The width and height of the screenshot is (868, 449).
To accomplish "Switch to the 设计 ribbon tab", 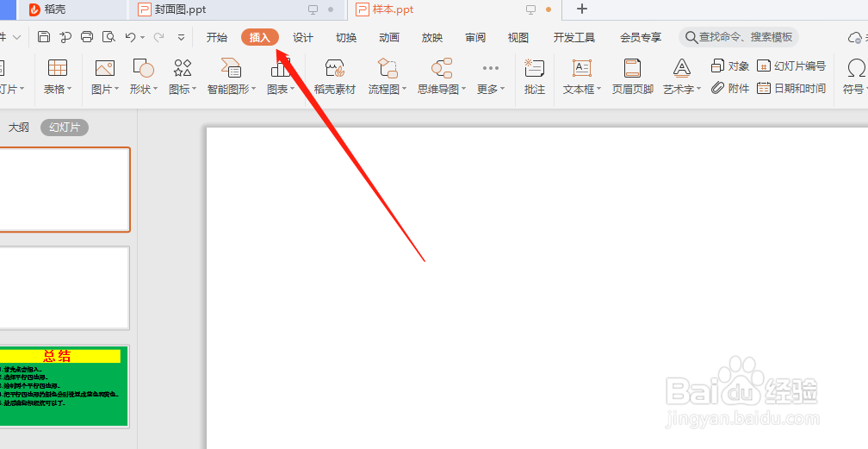I will coord(303,38).
